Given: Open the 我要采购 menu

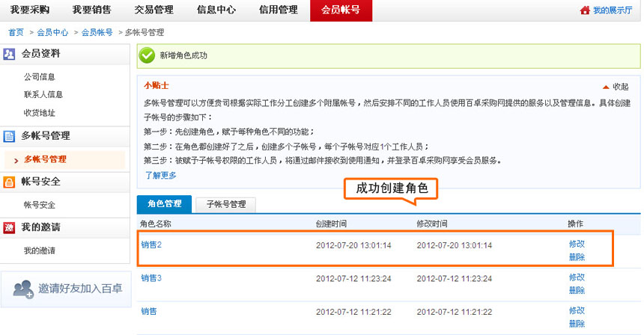Looking at the screenshot, I should click(x=31, y=10).
